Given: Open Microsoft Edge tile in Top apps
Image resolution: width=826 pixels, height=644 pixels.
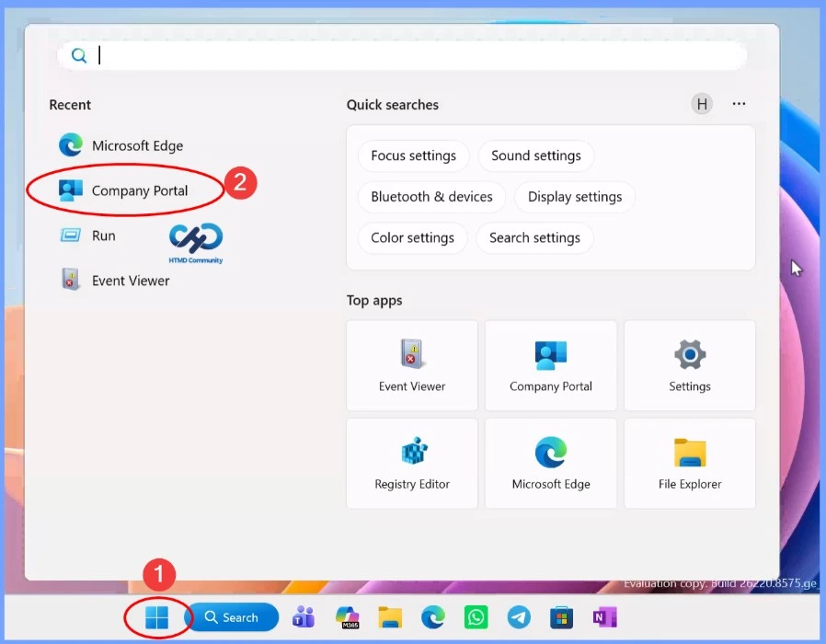Looking at the screenshot, I should point(550,464).
